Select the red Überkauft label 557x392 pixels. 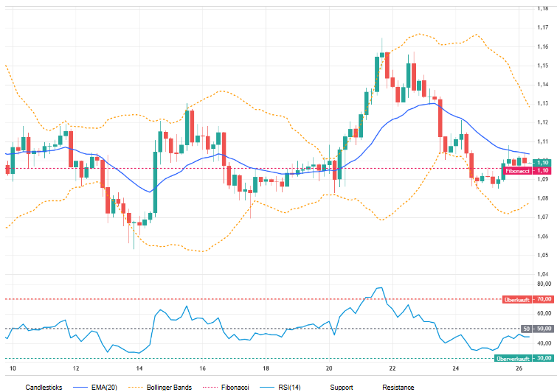[x=517, y=300]
